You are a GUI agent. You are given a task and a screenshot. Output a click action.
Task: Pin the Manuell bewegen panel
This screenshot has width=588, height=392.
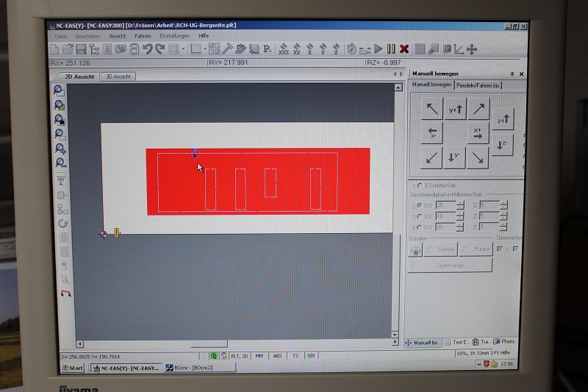click(512, 74)
